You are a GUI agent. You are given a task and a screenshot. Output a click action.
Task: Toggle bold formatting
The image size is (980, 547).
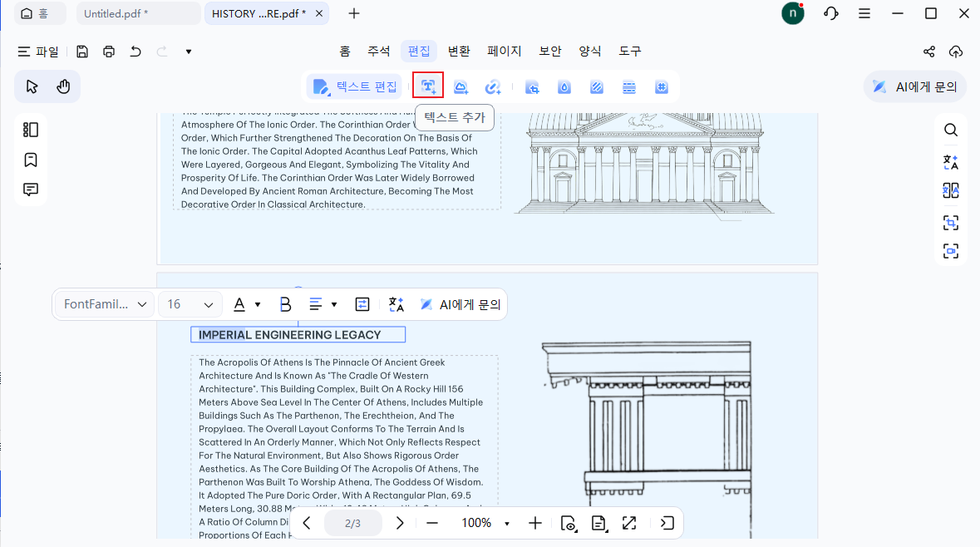286,304
